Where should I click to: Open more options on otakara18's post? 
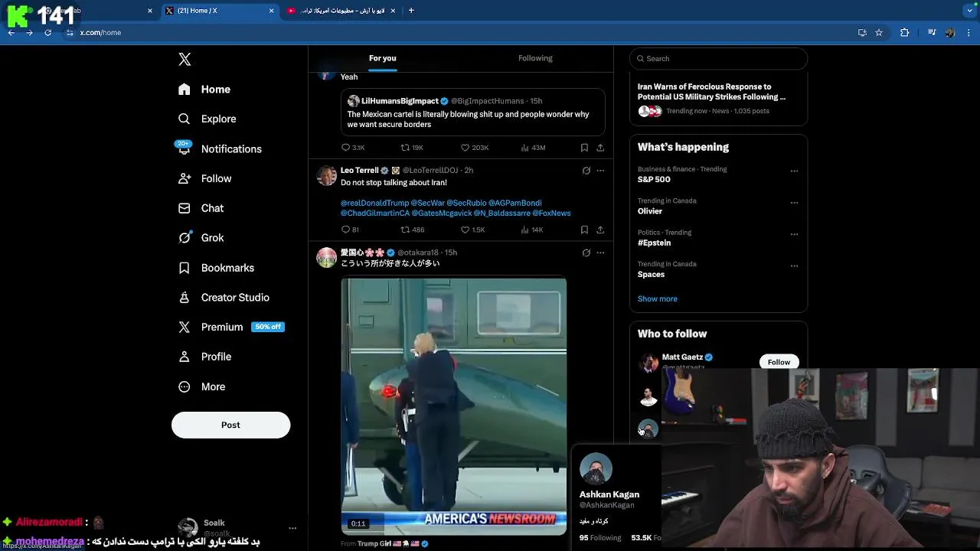(x=600, y=253)
